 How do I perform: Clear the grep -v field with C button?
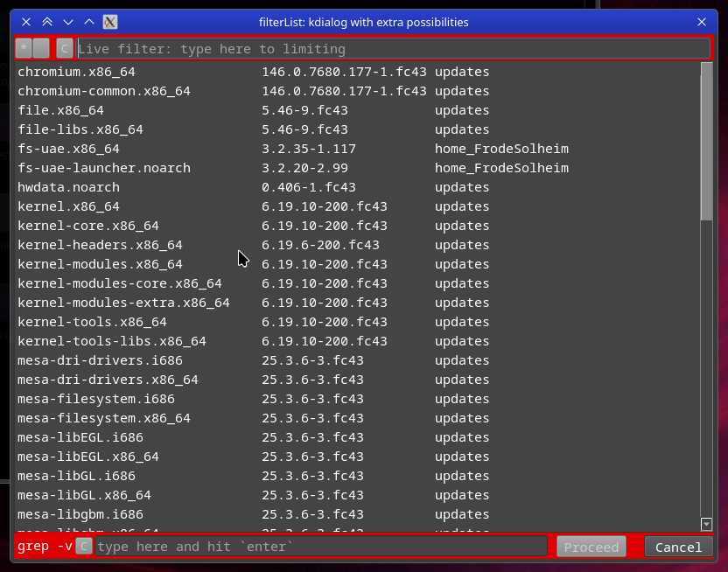click(83, 547)
